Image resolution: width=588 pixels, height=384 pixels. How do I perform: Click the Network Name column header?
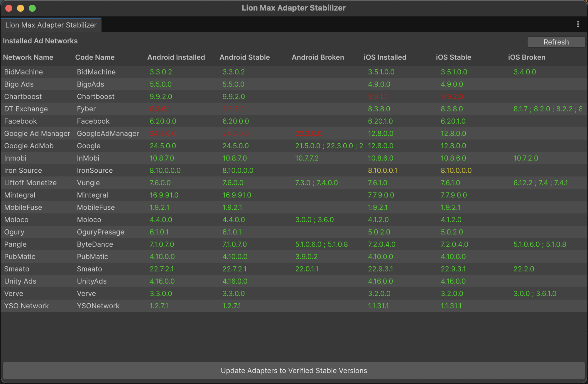(28, 57)
